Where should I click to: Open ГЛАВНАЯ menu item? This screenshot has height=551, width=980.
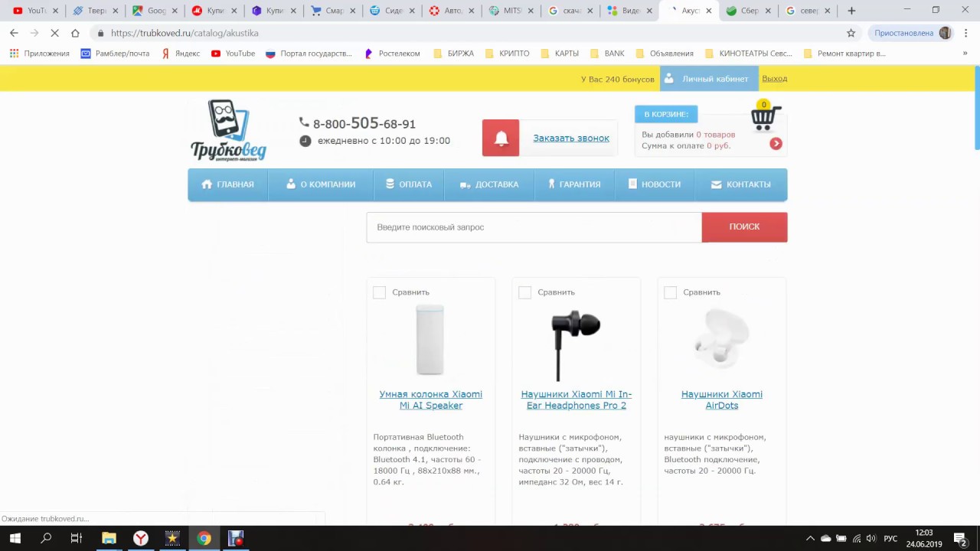pyautogui.click(x=227, y=184)
